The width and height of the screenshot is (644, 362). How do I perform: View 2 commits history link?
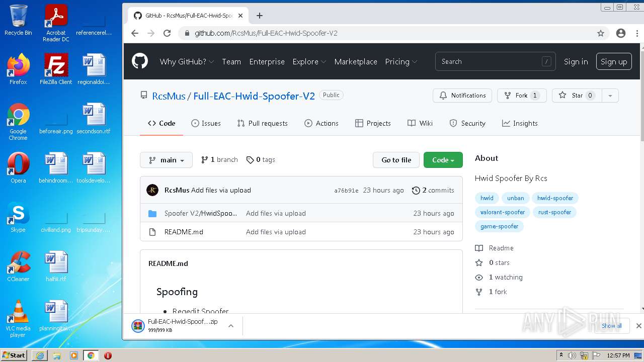point(433,190)
